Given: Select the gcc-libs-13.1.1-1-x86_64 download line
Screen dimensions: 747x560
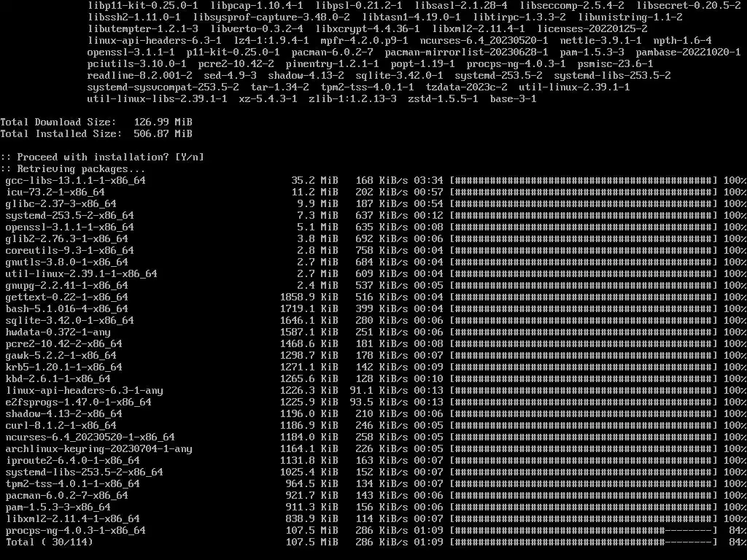Looking at the screenshot, I should click(373, 181).
